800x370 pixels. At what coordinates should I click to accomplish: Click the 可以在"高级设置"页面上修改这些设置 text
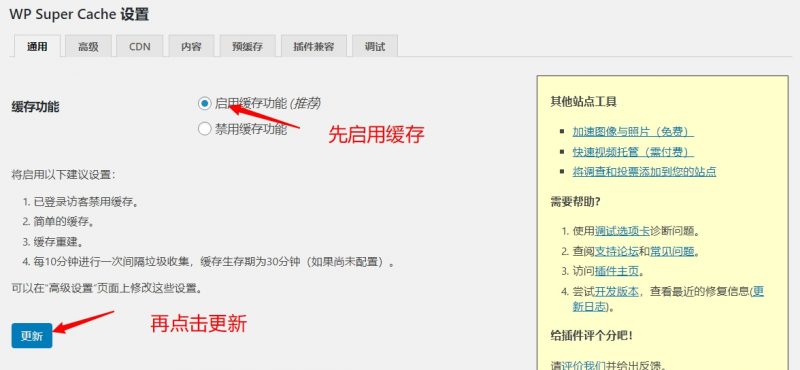(107, 288)
